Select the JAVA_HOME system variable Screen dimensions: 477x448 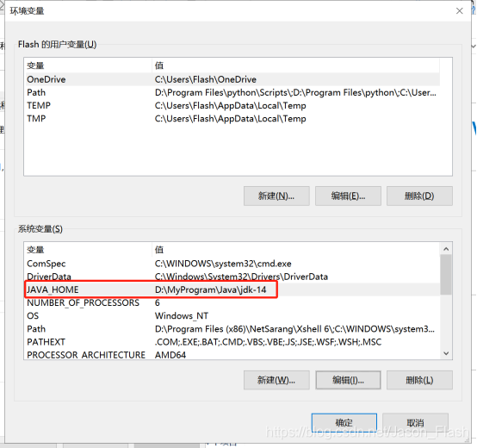click(232, 289)
